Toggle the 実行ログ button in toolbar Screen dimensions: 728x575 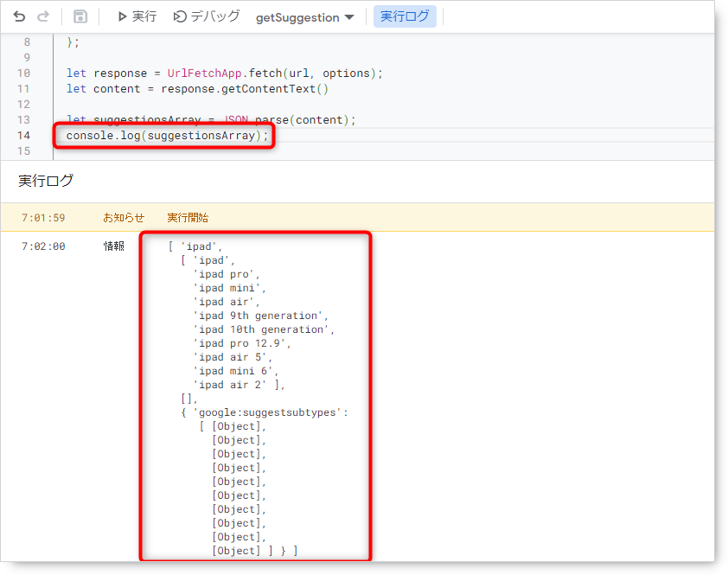(405, 16)
